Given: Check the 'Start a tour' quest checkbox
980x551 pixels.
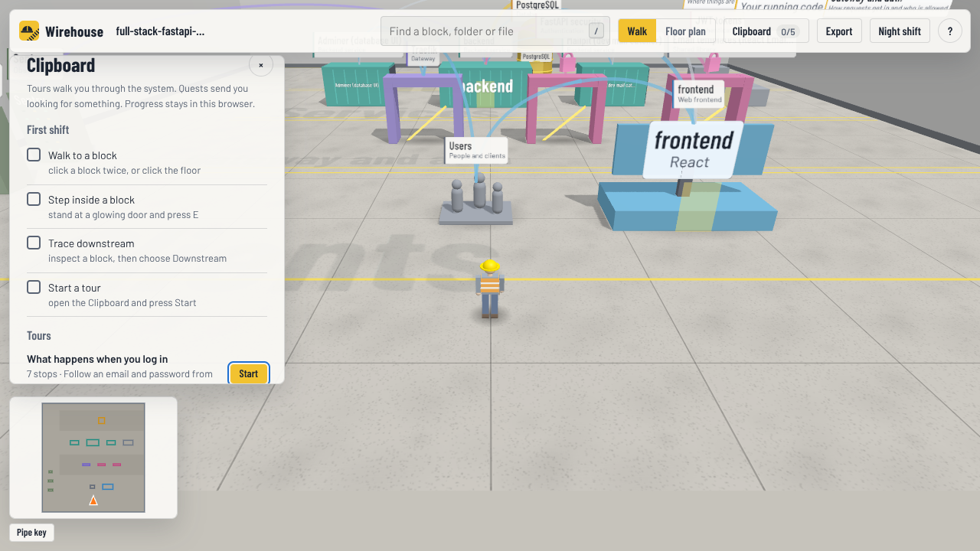Looking at the screenshot, I should 34,287.
